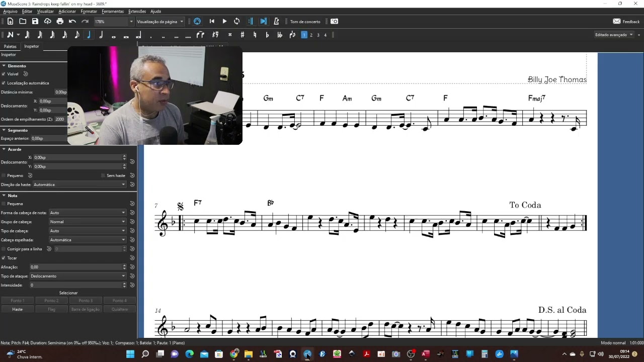The image size is (644, 362).
Task: Toggle Localização automática checkbox
Action: [x=4, y=83]
